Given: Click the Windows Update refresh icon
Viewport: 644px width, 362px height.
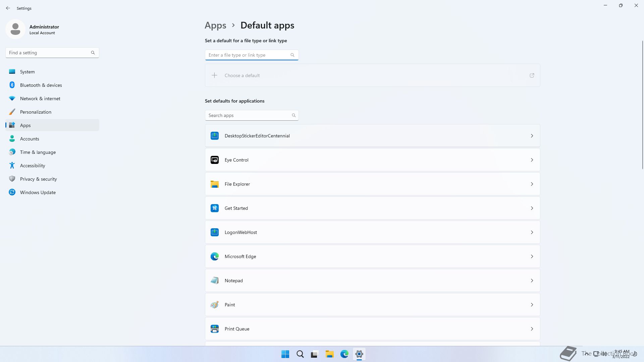Looking at the screenshot, I should 12,192.
